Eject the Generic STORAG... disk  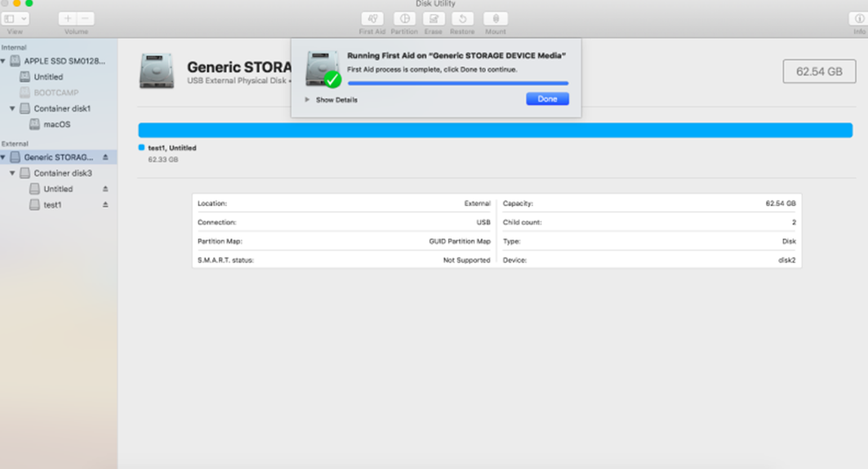pyautogui.click(x=105, y=158)
